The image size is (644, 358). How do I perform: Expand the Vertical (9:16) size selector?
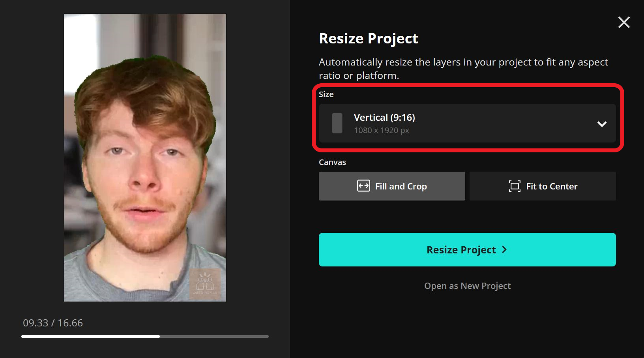pos(467,124)
